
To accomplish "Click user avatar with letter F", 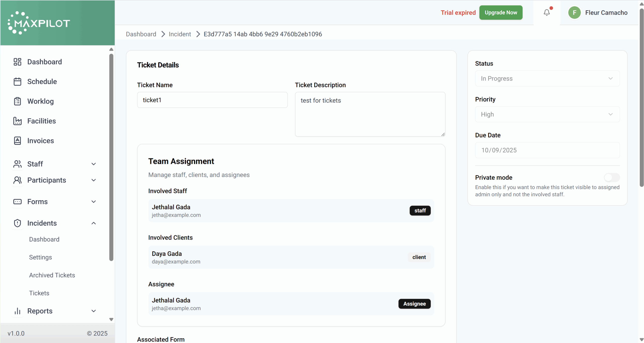I will 574,13.
